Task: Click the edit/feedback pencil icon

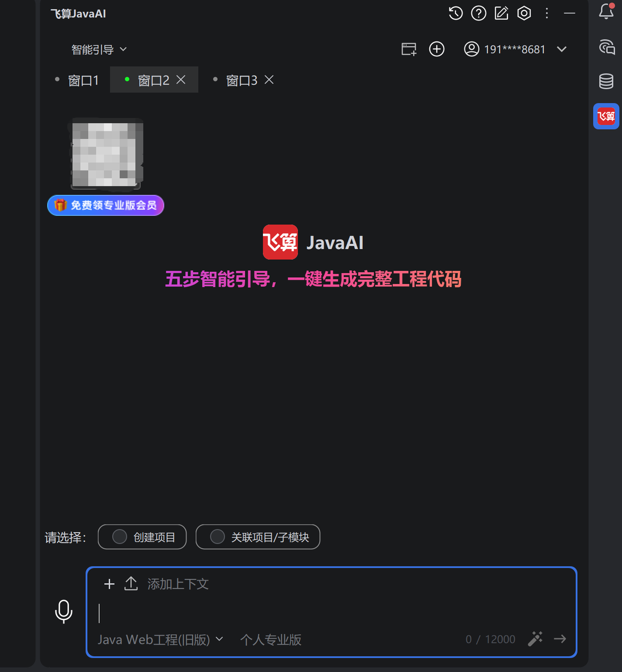Action: tap(501, 13)
